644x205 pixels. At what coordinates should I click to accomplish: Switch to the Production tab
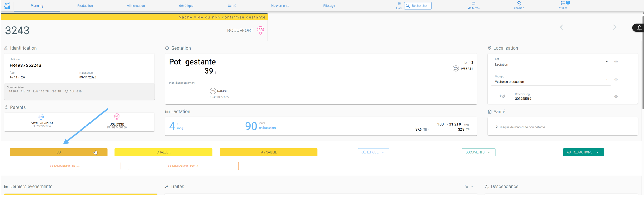(x=85, y=6)
